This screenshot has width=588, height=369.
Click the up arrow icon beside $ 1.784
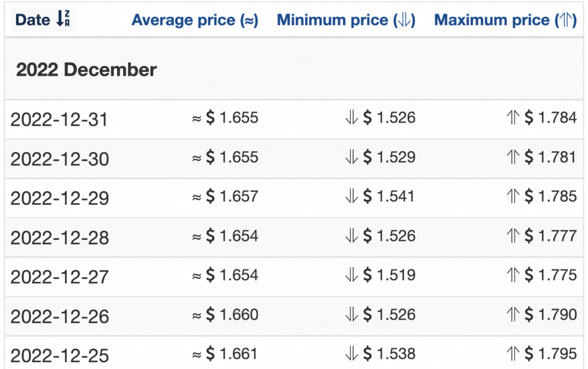point(513,117)
